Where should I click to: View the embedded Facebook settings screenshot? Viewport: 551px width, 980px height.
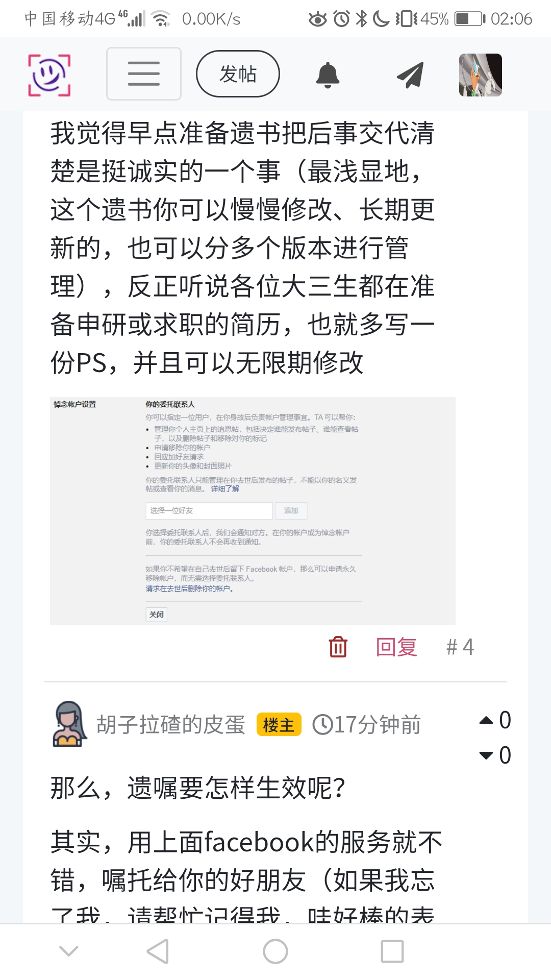pos(253,510)
